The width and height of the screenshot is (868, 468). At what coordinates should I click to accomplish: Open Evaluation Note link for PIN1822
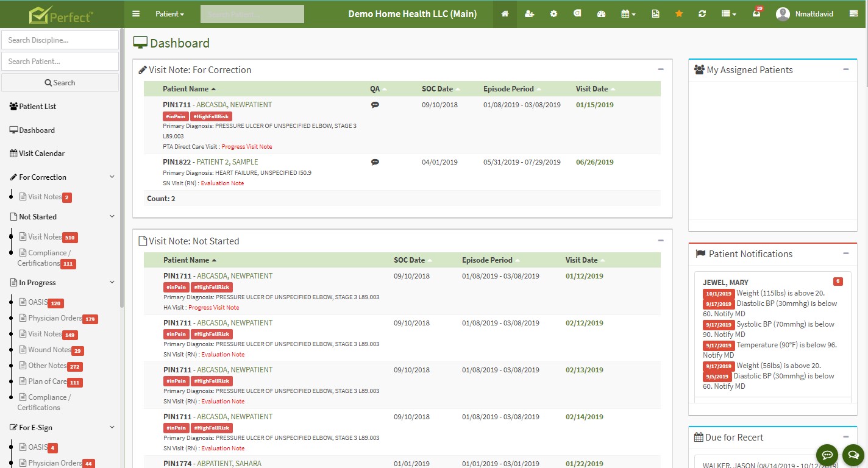pos(222,183)
